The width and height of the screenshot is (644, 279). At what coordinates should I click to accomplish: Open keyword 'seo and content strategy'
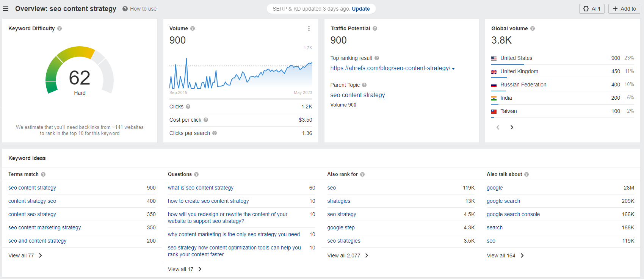(38, 241)
